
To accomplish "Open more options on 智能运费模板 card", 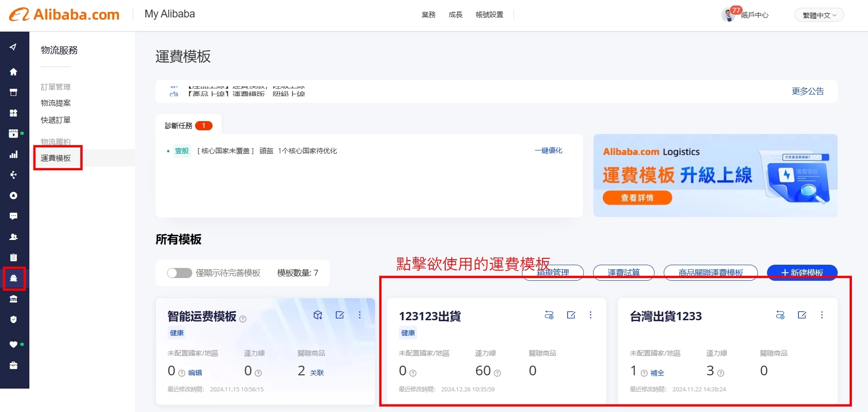I will (x=360, y=315).
